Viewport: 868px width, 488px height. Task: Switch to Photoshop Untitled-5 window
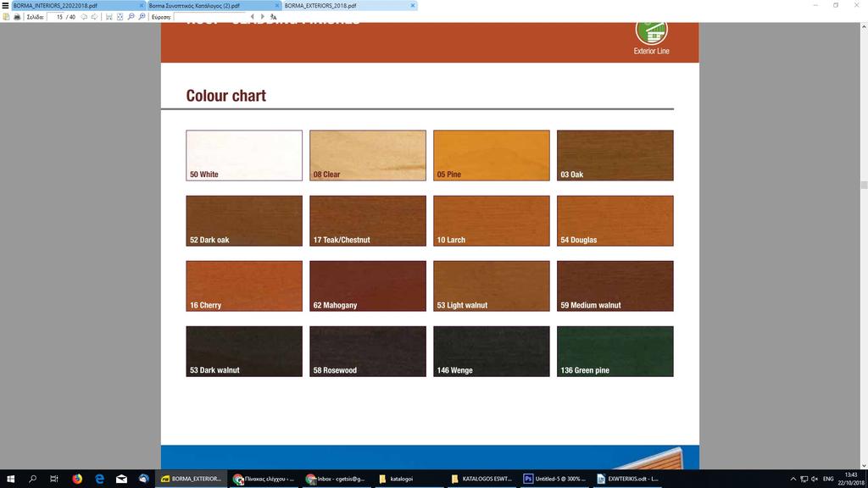pyautogui.click(x=554, y=480)
